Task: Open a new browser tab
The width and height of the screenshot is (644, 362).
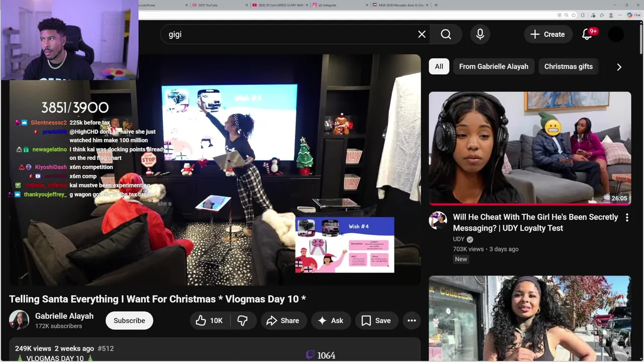Action: [436, 5]
